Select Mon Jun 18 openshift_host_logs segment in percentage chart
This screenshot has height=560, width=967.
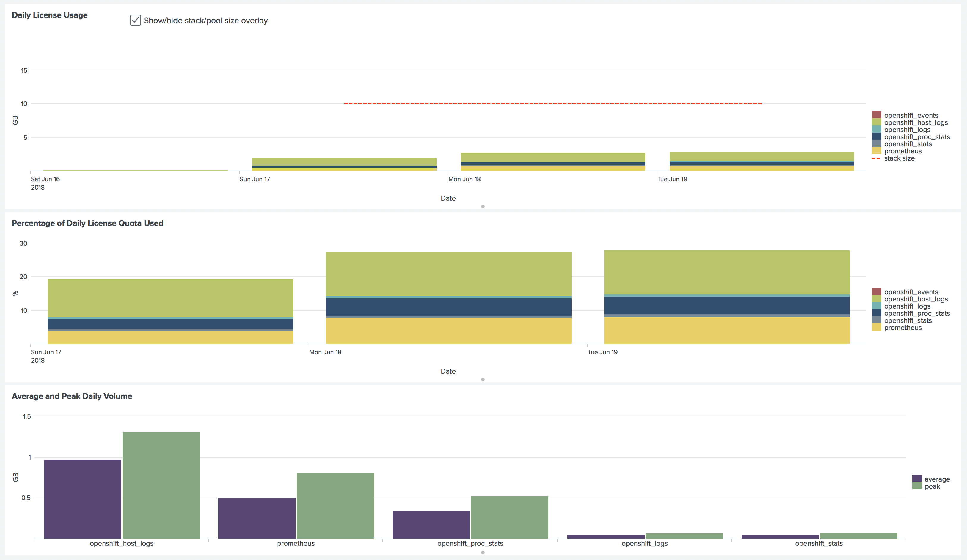449,274
